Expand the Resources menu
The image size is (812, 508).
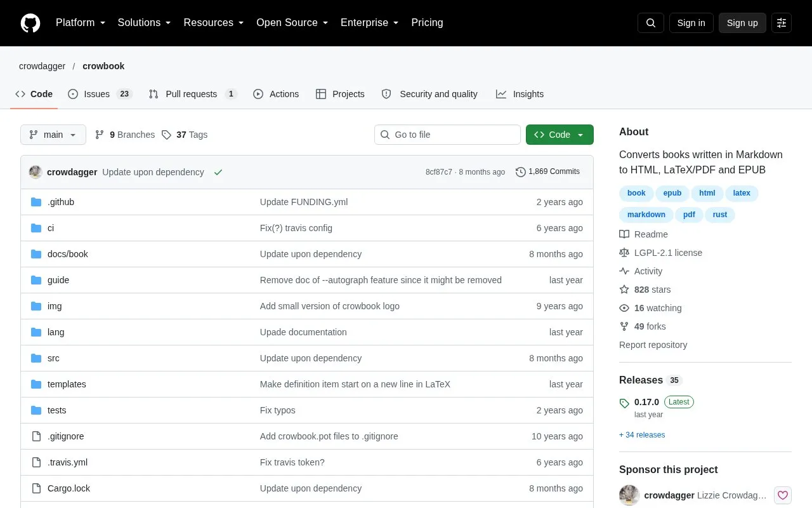pos(214,23)
